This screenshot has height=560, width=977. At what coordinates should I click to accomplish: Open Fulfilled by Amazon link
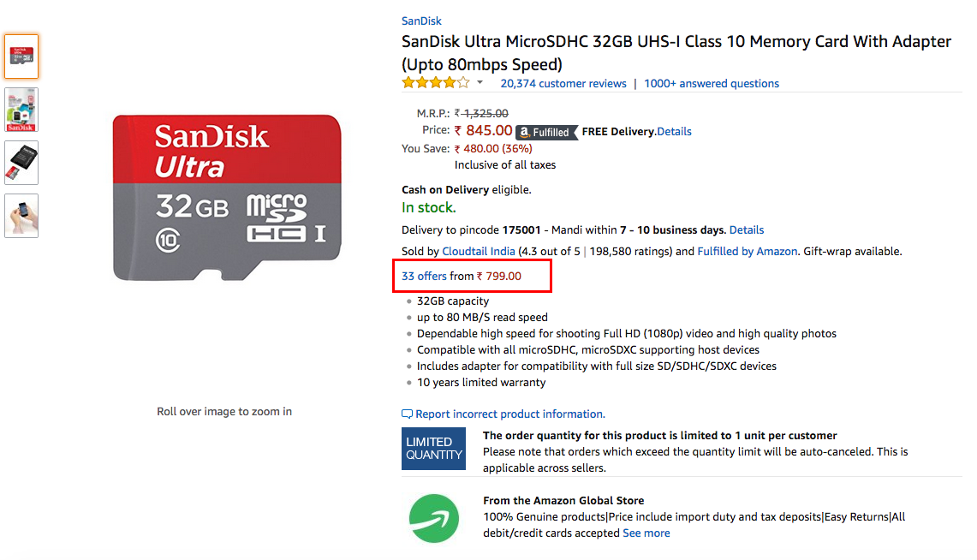[x=747, y=251]
